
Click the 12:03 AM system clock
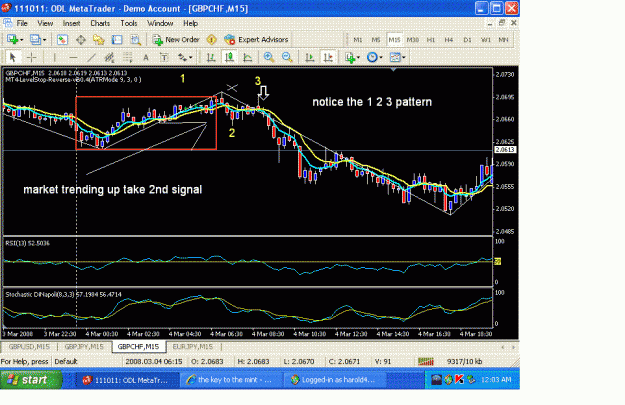click(x=496, y=380)
